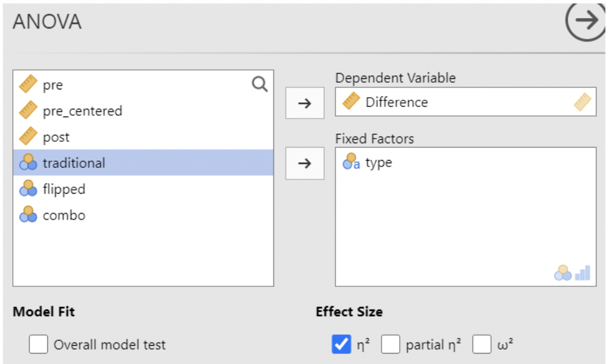
Task: Move variable to Dependent Variable with arrow
Action: 304,104
